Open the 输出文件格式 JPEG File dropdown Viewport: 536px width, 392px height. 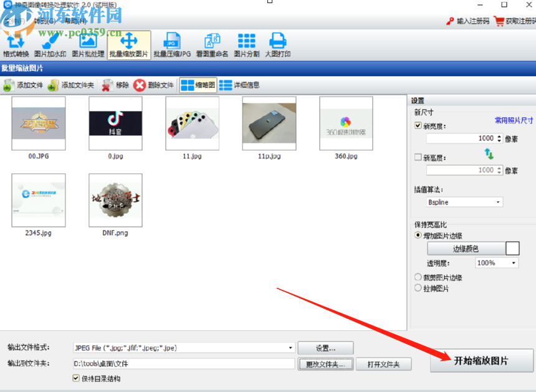(184, 348)
